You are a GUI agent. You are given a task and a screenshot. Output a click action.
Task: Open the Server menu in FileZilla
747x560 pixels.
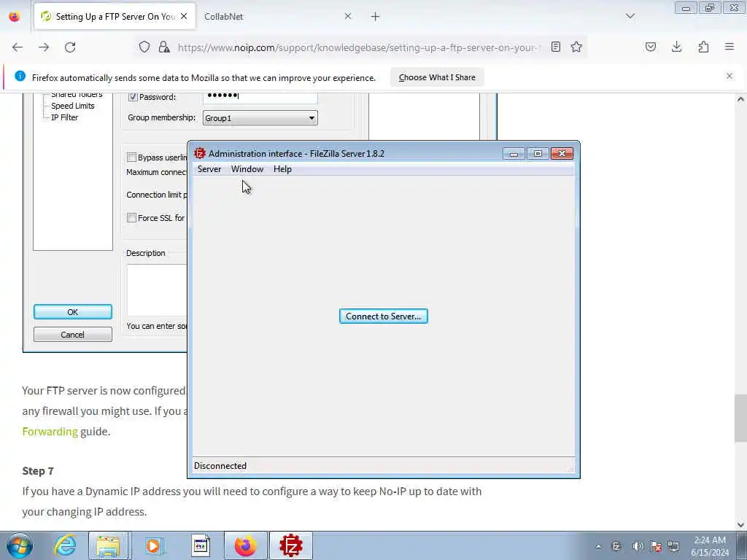click(209, 169)
